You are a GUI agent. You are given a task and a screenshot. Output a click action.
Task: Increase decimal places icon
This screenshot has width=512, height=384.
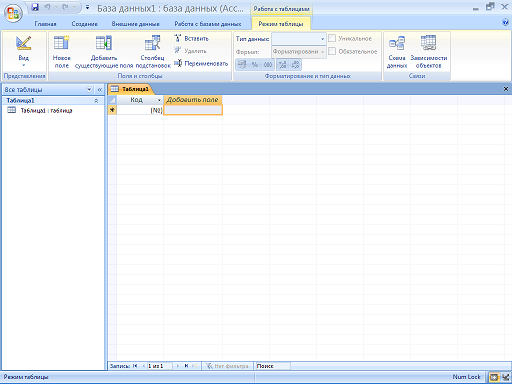(283, 65)
